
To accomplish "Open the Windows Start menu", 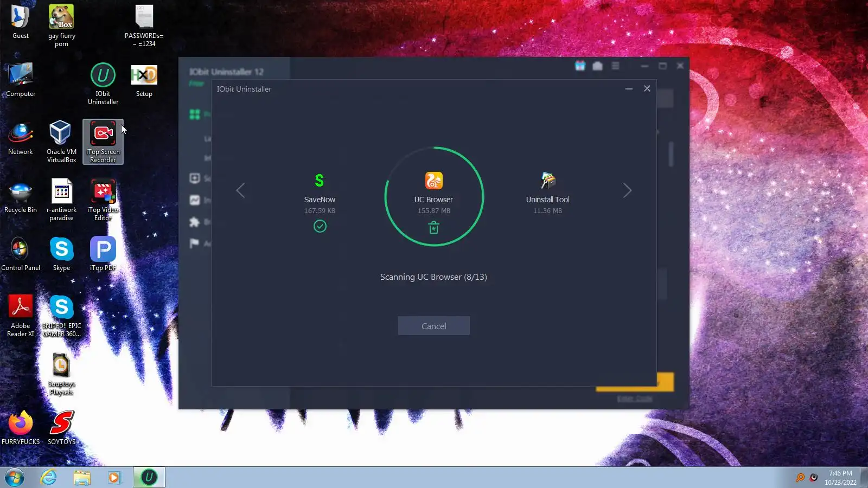I will click(15, 477).
